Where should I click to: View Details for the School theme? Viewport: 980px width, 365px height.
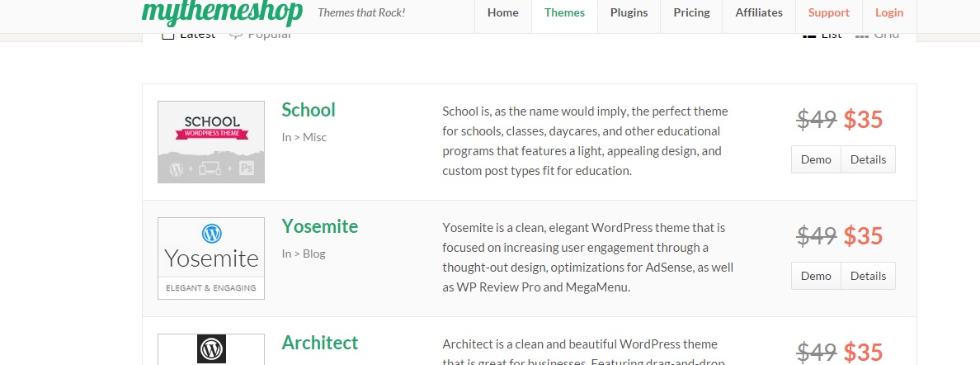(x=868, y=159)
